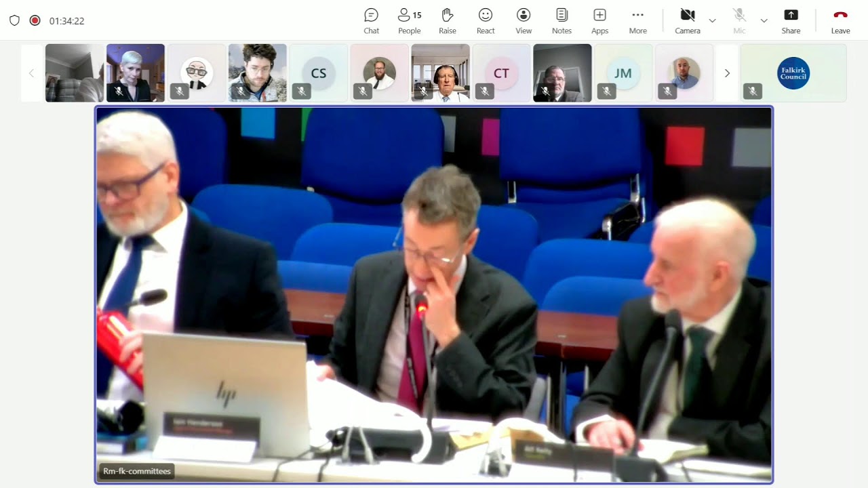This screenshot has width=868, height=488.
Task: Click muted mic icon on CS tile
Action: (x=302, y=91)
